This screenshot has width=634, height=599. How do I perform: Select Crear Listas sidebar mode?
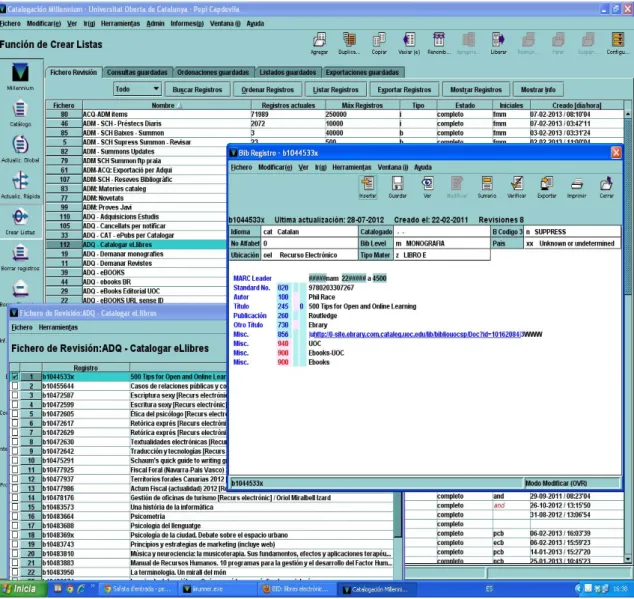tap(20, 222)
